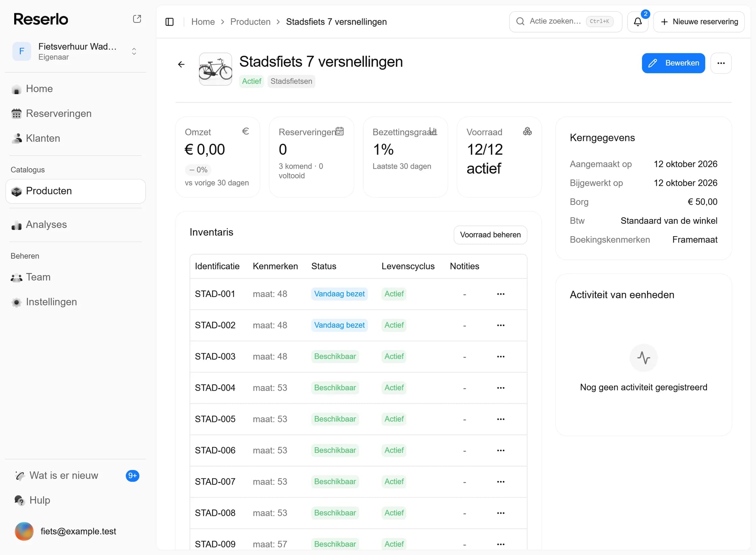Click the Home breadcrumb link
Image resolution: width=756 pixels, height=555 pixels.
[203, 22]
